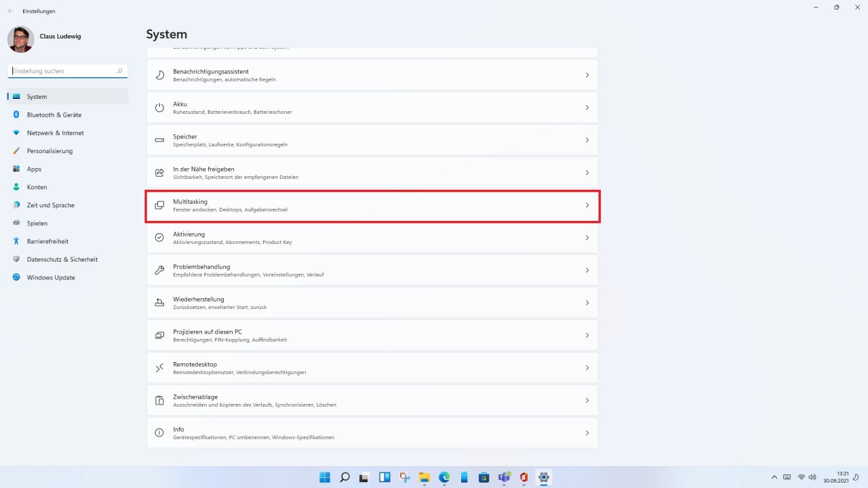Click the back arrow next to Einstellungen
Screen dimensions: 868x488
click(10, 11)
